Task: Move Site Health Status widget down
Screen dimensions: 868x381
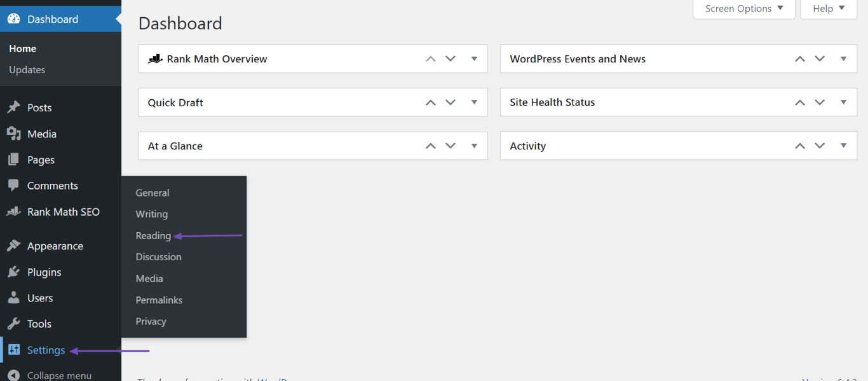Action: click(820, 102)
